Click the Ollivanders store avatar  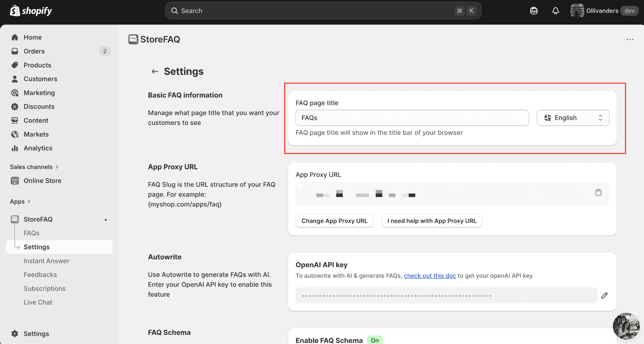577,11
